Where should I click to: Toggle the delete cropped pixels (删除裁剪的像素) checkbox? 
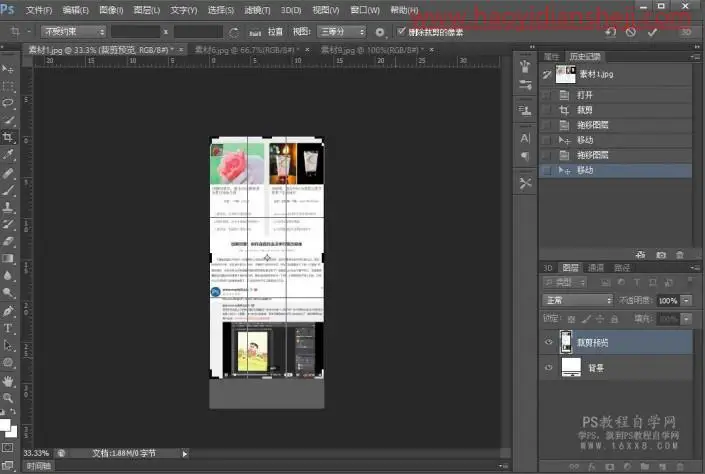[x=401, y=31]
